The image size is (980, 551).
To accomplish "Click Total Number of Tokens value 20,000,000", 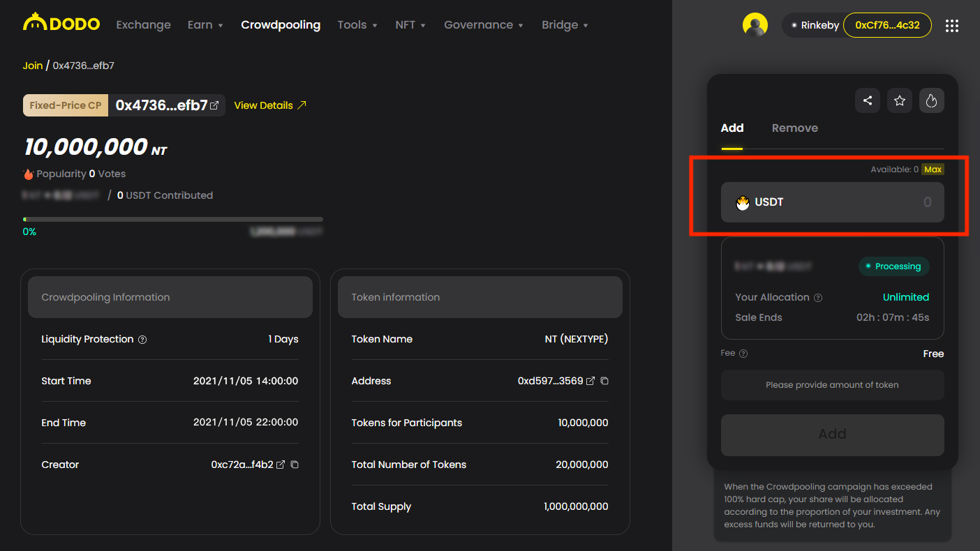I will [x=583, y=465].
